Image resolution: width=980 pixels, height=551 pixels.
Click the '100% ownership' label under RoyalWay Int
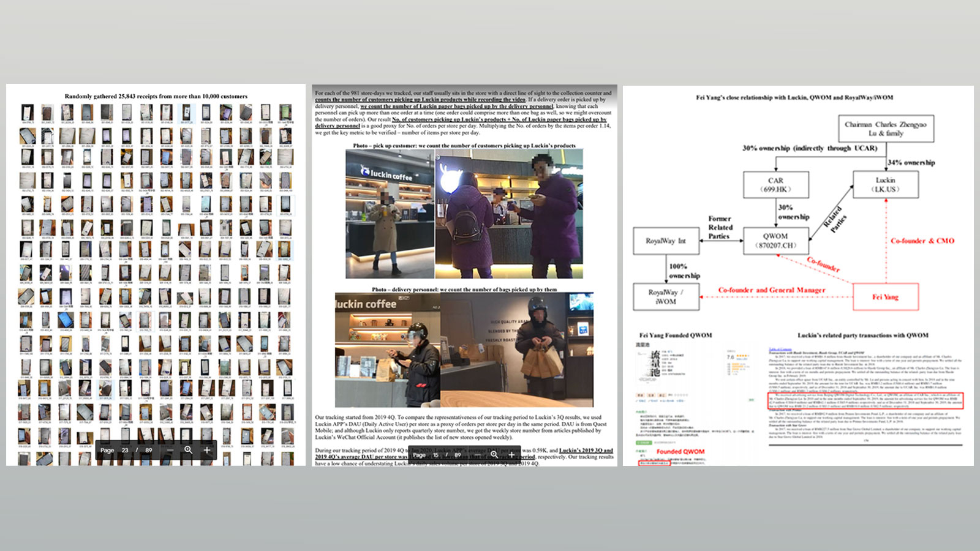coord(684,271)
